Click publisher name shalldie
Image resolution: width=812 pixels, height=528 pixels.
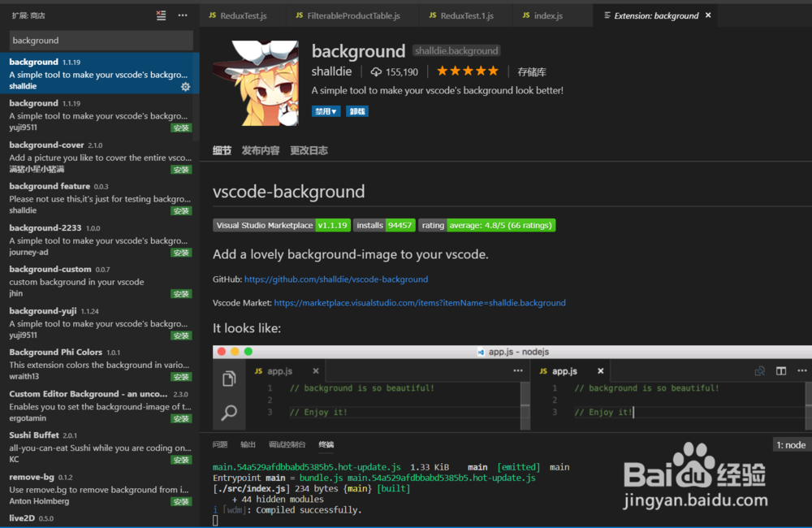[331, 71]
